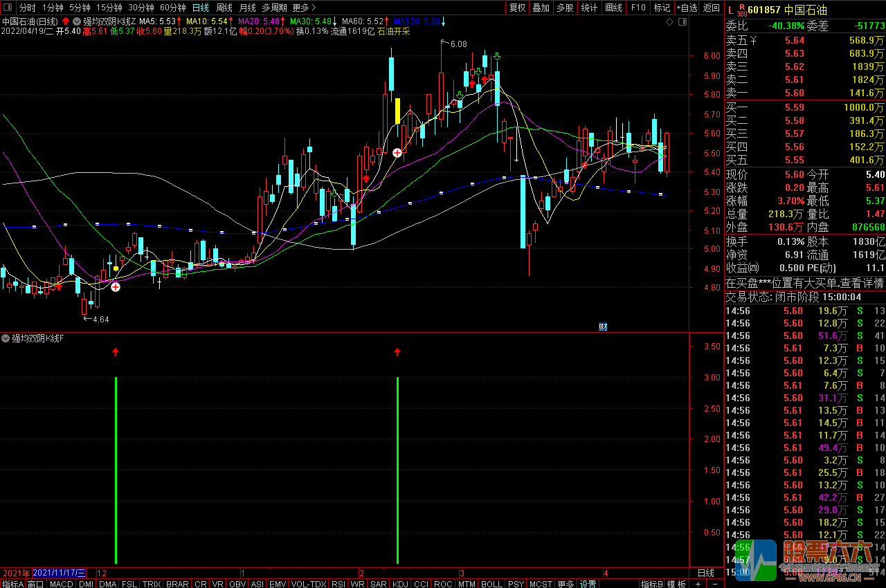Click the red arrow above the first green bar
886x588 pixels.
(116, 353)
